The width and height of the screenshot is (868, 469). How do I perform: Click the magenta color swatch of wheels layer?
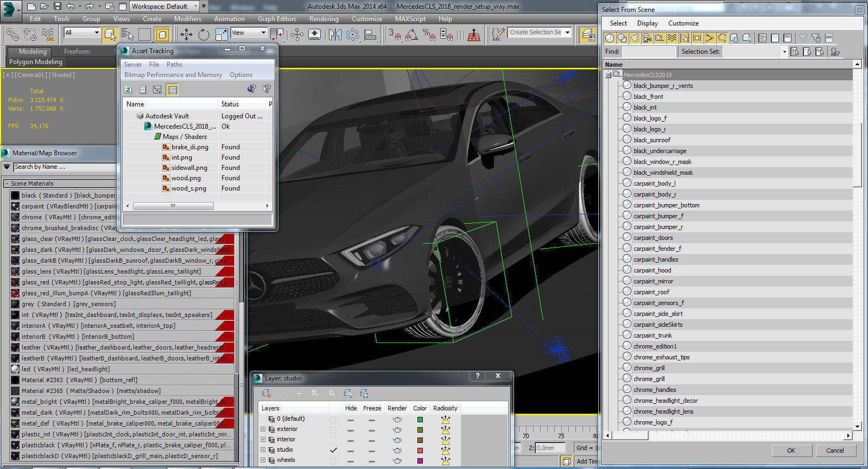coord(420,461)
